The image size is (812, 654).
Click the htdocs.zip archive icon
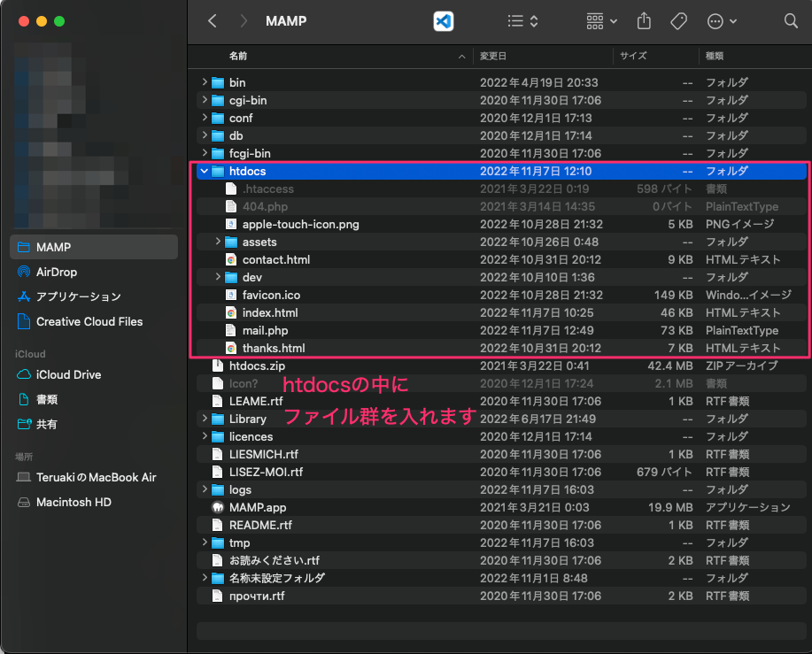[x=218, y=365]
